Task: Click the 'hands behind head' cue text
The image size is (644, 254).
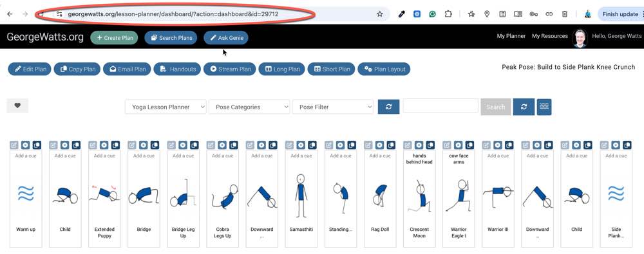Action: [x=419, y=159]
